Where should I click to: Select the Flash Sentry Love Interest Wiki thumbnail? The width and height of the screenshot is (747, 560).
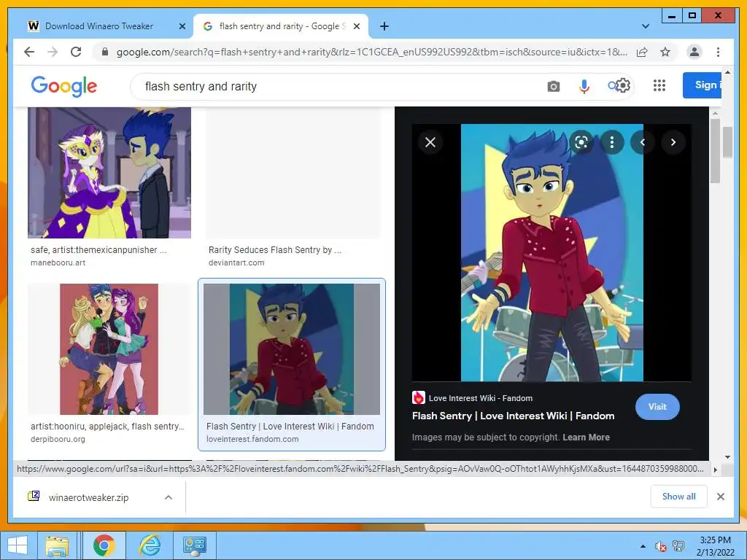pyautogui.click(x=292, y=349)
